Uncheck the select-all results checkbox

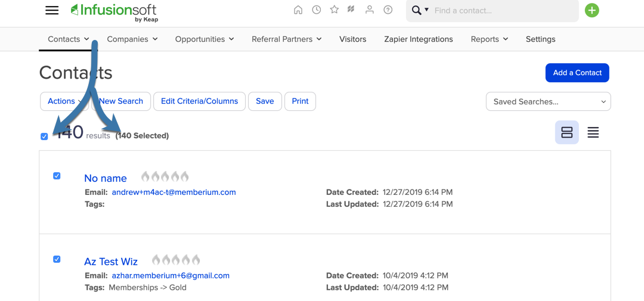click(x=44, y=136)
